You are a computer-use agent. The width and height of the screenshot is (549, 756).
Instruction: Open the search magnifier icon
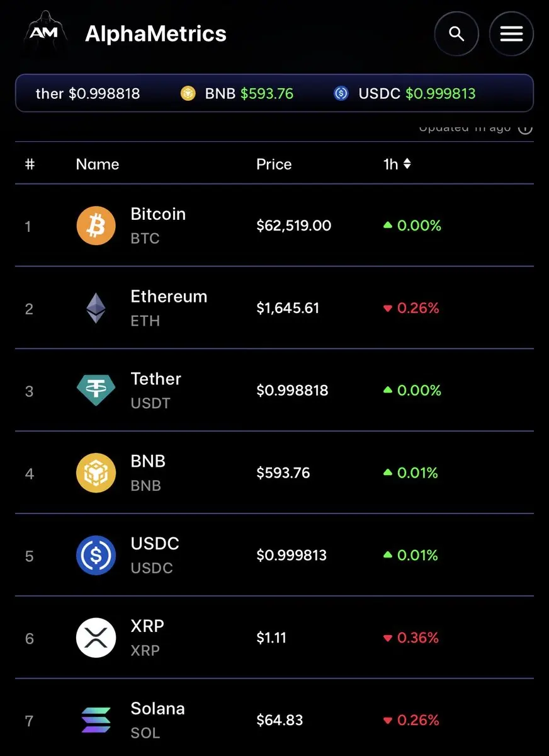tap(456, 33)
